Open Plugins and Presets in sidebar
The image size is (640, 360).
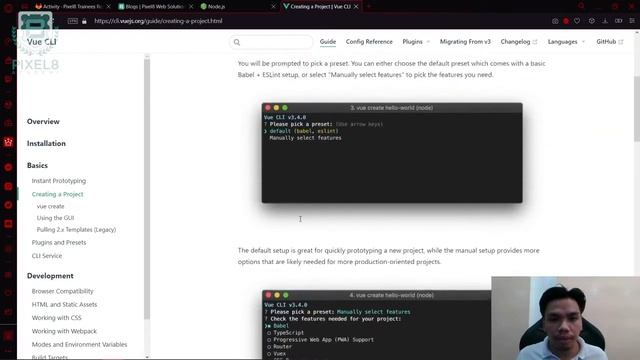coord(59,242)
